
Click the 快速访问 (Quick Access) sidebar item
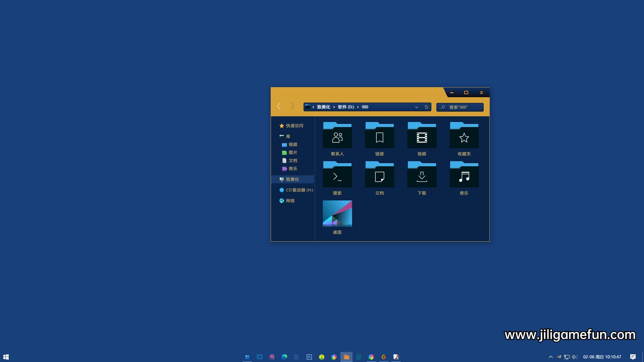[x=294, y=126]
